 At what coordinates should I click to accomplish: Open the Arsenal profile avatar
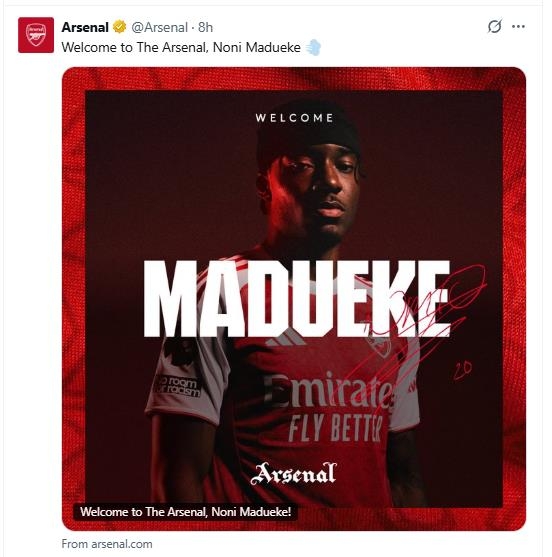point(36,35)
